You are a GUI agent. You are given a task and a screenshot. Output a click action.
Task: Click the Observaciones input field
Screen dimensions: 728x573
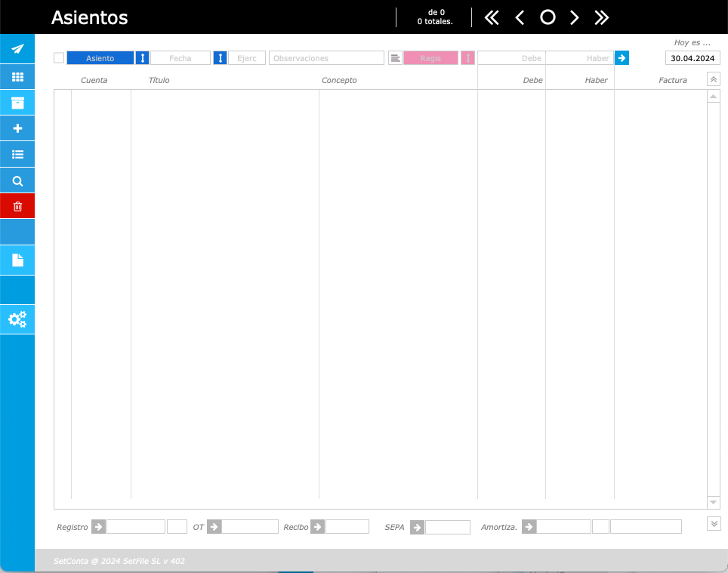[x=327, y=58]
